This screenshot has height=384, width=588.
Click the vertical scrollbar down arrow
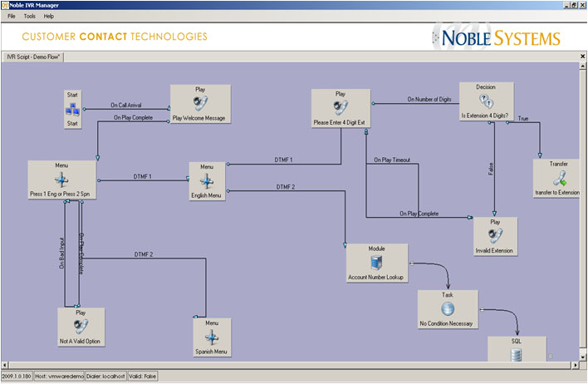(x=582, y=357)
